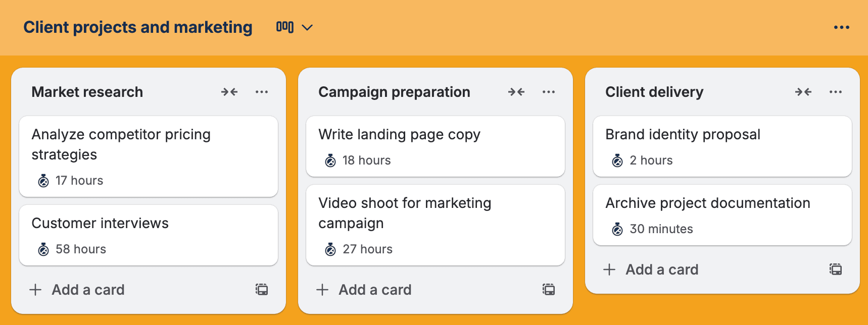
Task: Add a card to Client delivery
Action: [x=662, y=269]
